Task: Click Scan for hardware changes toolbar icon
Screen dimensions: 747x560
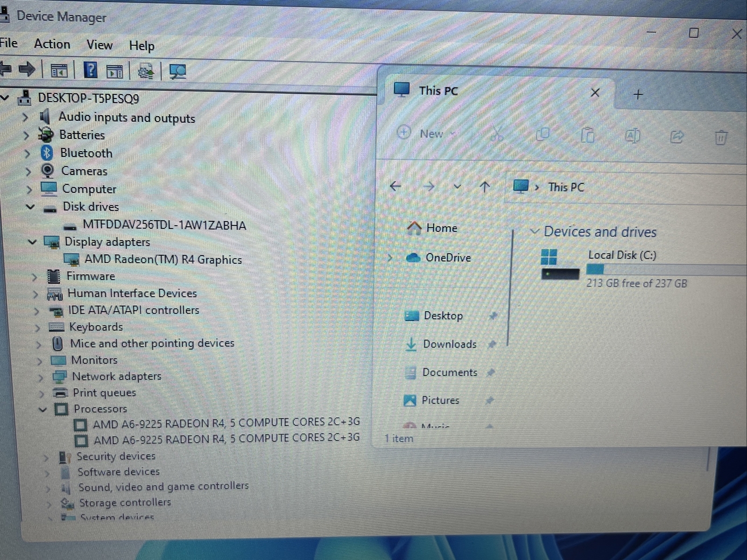Action: (x=177, y=71)
